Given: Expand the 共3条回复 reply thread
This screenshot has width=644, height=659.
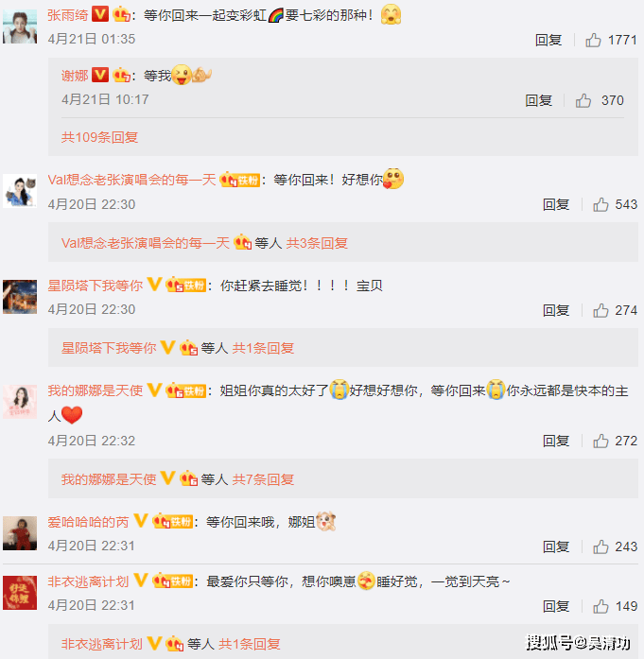Looking at the screenshot, I should [x=317, y=243].
